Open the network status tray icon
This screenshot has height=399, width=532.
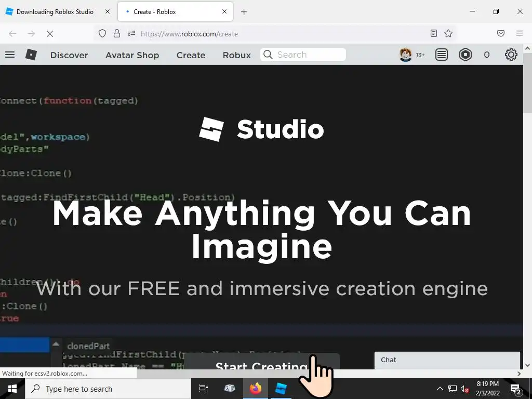tap(453, 389)
